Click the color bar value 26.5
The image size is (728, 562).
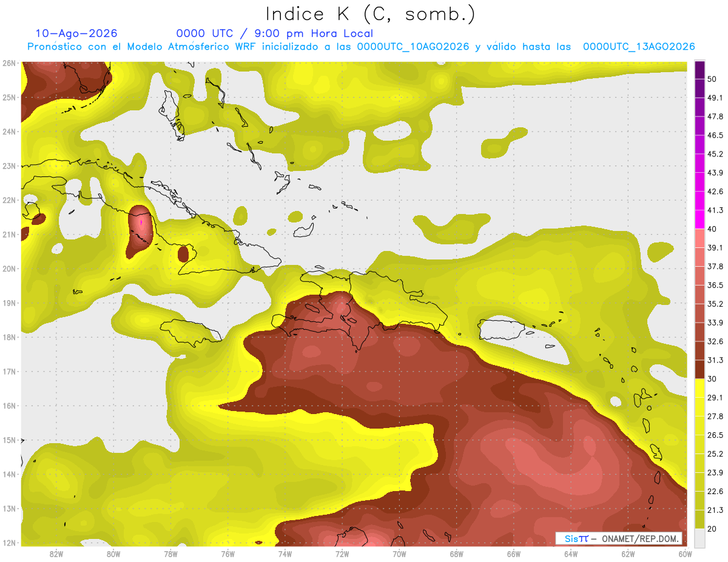click(x=715, y=435)
